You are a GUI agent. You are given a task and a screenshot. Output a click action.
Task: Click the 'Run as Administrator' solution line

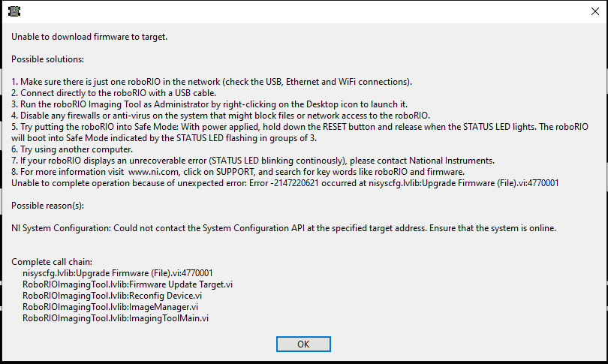click(209, 104)
